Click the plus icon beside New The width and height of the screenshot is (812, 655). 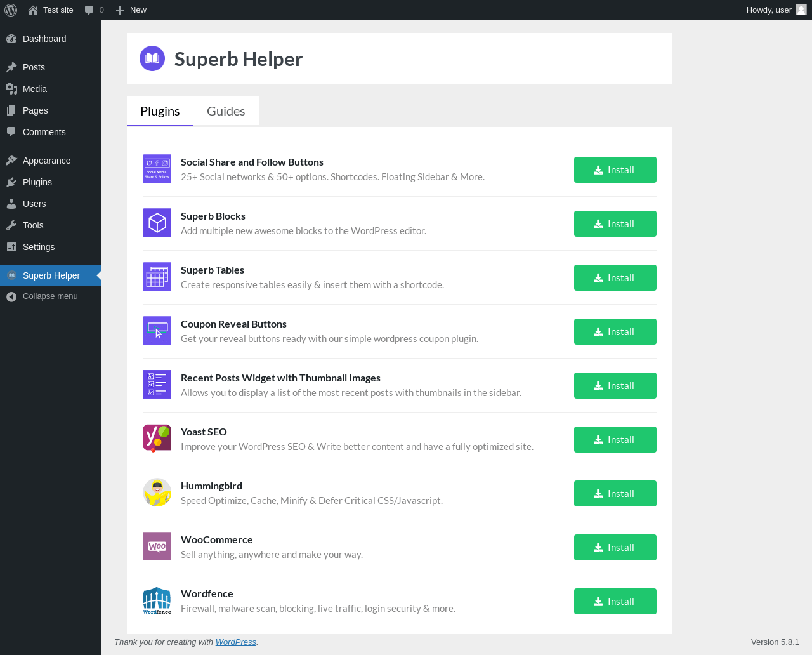pos(120,10)
